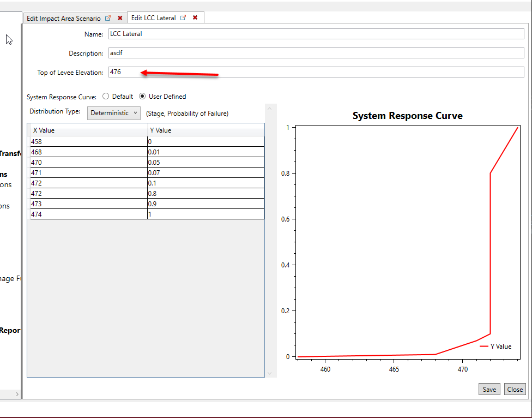Click the table scrollbar up arrow
This screenshot has width=532, height=418.
pos(269,108)
